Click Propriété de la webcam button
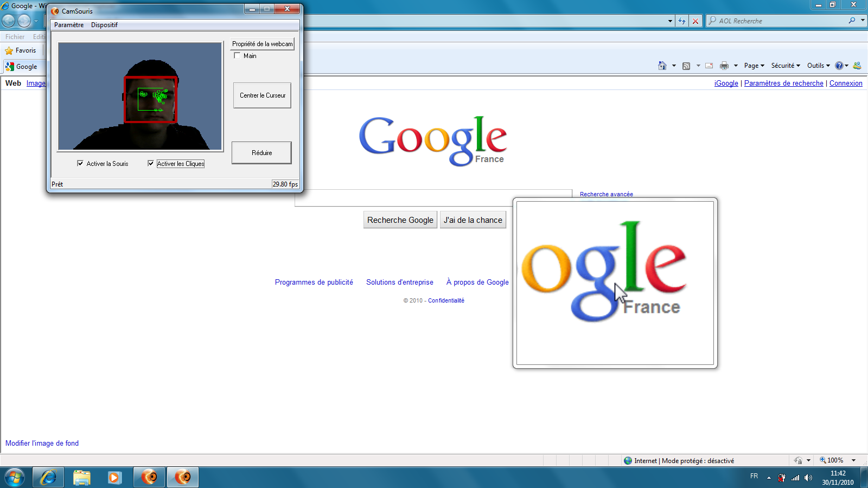Screen dimensions: 868x488 coord(263,44)
